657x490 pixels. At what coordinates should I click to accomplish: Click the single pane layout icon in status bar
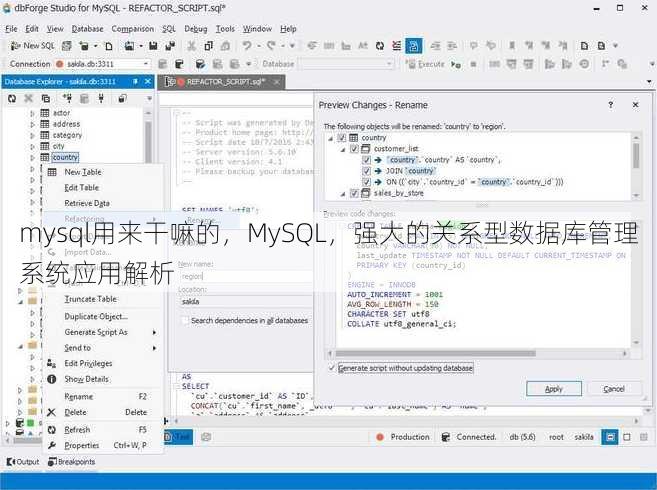(627, 437)
